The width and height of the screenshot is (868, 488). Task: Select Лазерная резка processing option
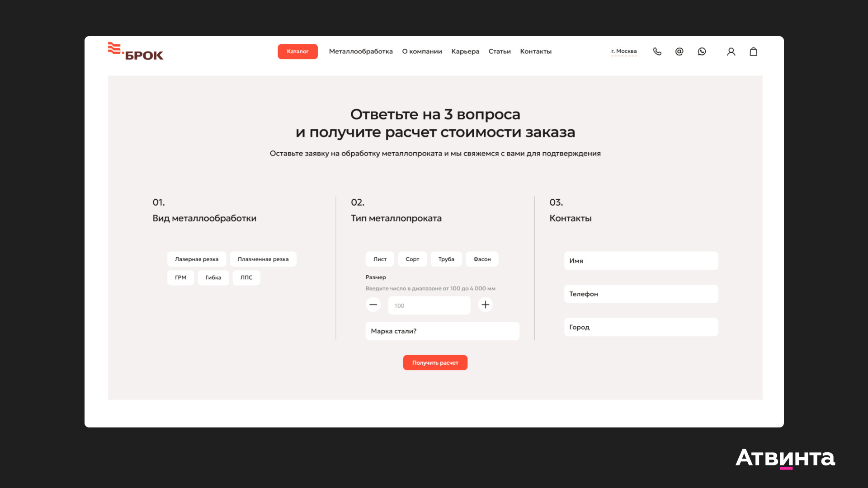pyautogui.click(x=197, y=259)
